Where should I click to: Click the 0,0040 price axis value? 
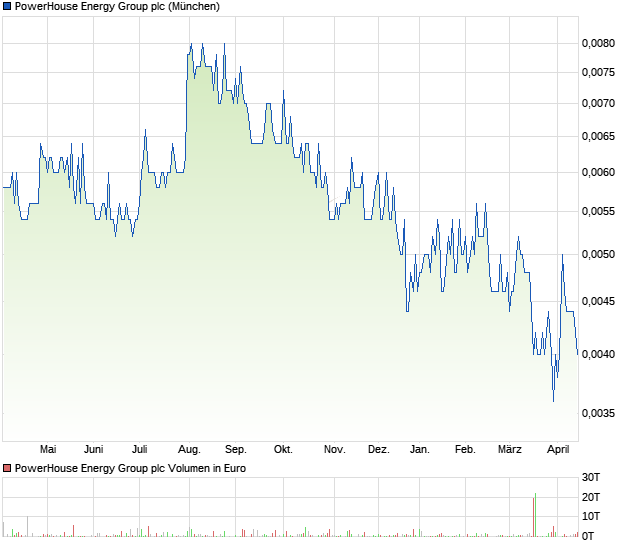coord(598,354)
